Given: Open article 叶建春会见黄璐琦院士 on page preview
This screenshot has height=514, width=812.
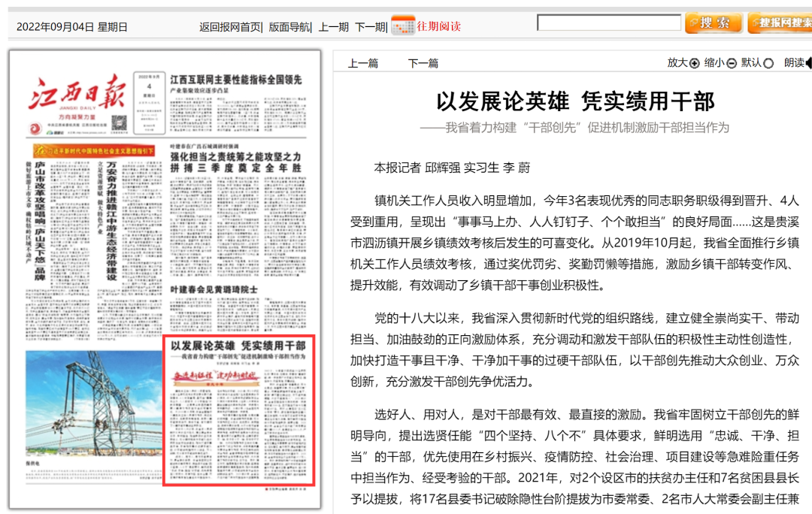Looking at the screenshot, I should [214, 289].
